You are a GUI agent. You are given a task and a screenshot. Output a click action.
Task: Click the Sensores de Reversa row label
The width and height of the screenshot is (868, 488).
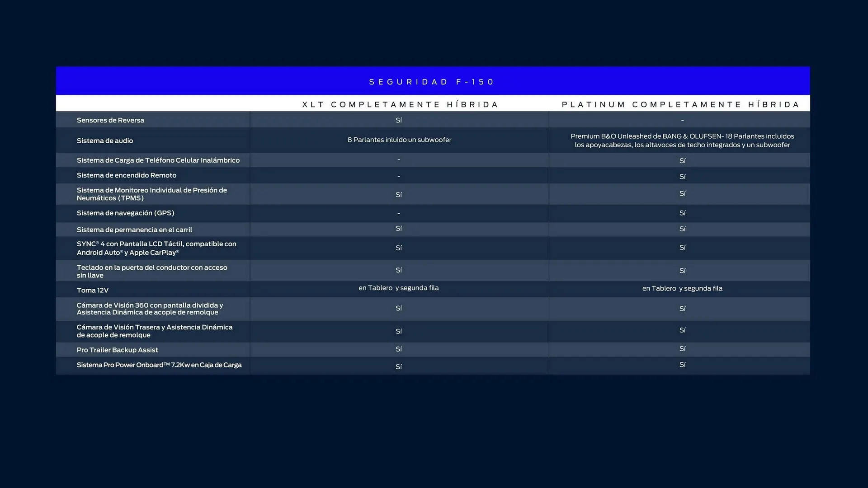click(x=110, y=120)
